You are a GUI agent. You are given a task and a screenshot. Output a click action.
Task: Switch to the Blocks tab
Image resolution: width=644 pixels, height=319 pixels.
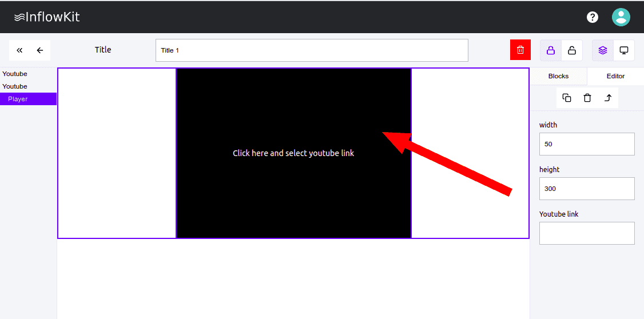click(x=558, y=76)
